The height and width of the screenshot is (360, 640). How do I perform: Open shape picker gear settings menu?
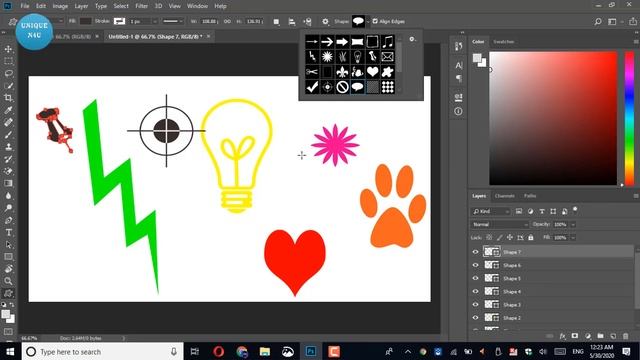[x=412, y=39]
